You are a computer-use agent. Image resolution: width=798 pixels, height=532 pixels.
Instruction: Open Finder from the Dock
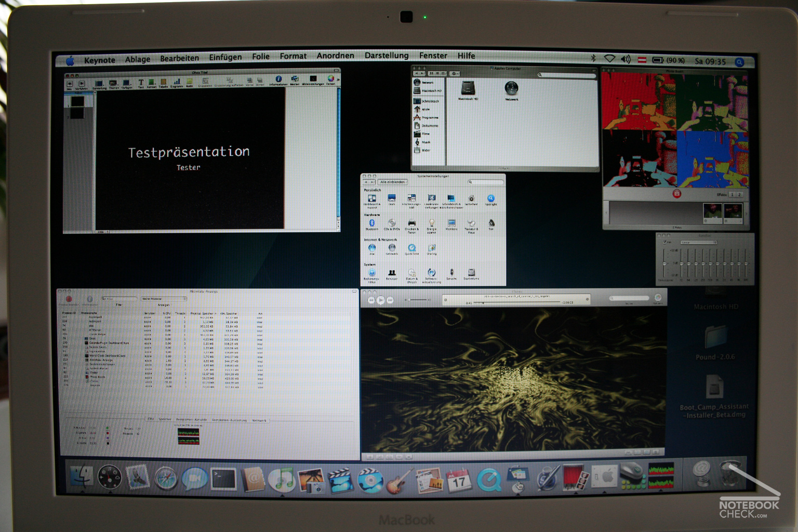coord(82,477)
